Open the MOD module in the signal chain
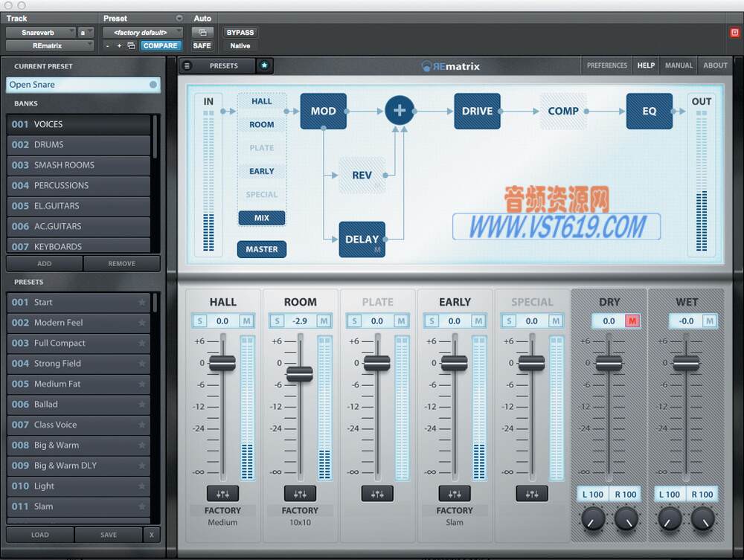Screen dimensions: 744x560 [323, 110]
